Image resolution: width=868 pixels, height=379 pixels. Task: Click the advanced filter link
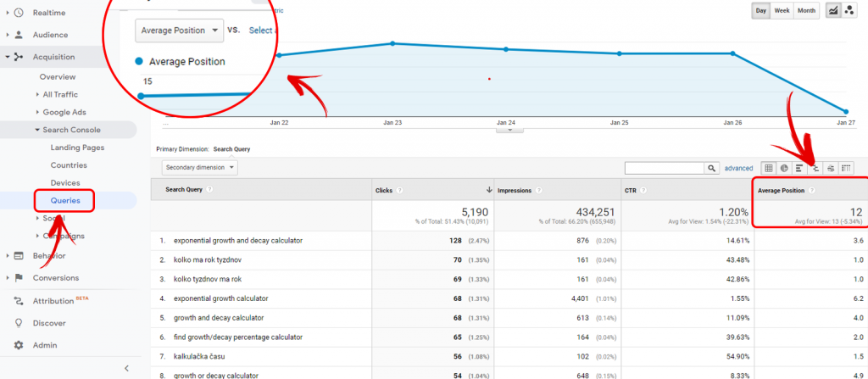738,168
